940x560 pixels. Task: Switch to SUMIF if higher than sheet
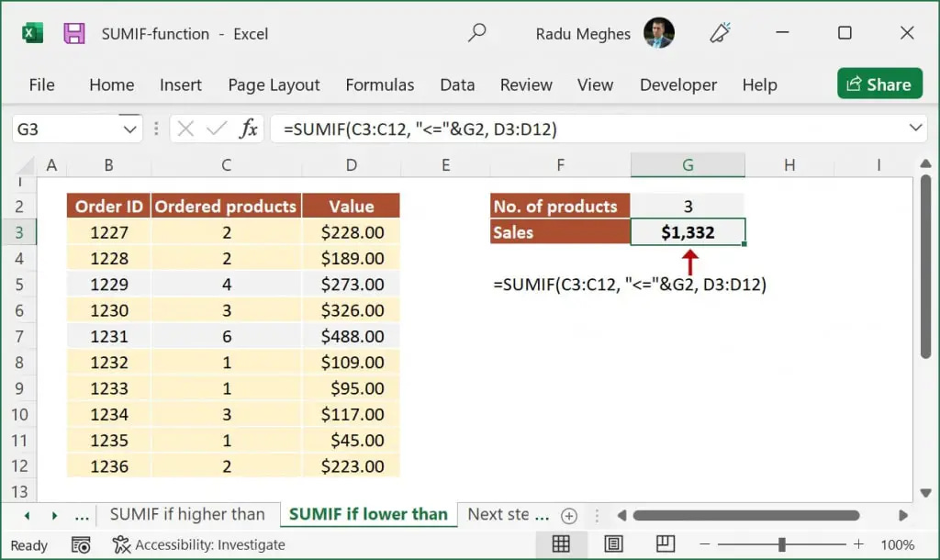(187, 514)
